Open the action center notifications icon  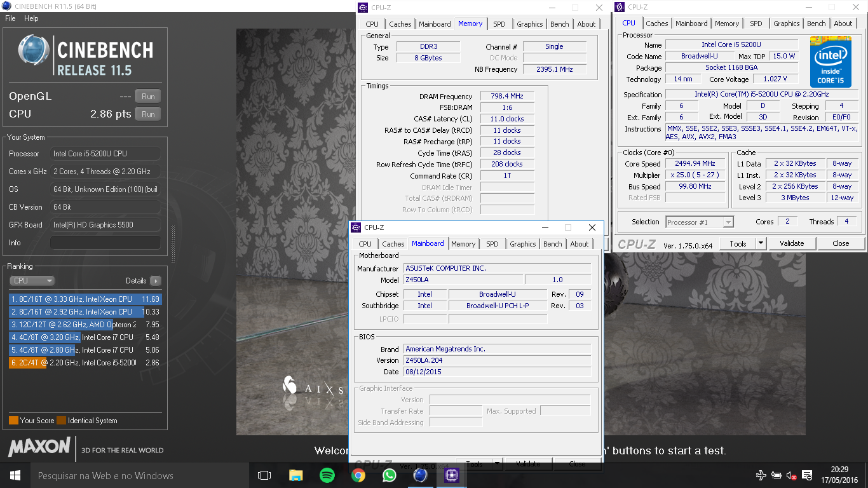pyautogui.click(x=808, y=475)
